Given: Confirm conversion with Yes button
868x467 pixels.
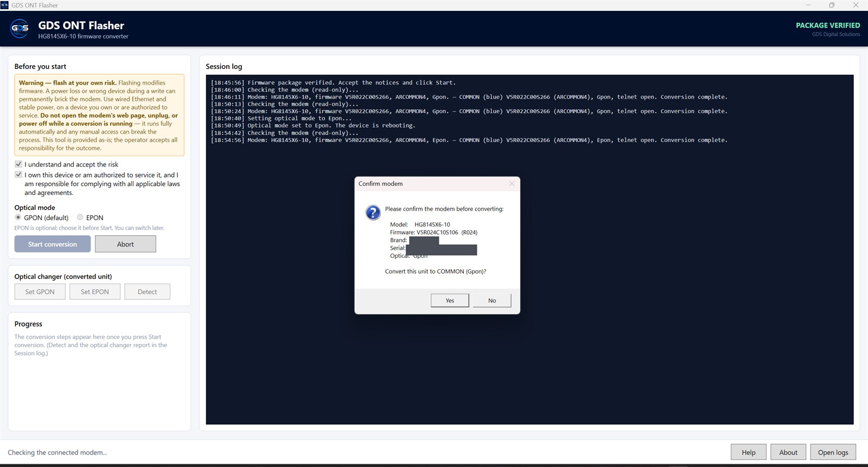Looking at the screenshot, I should coord(450,300).
